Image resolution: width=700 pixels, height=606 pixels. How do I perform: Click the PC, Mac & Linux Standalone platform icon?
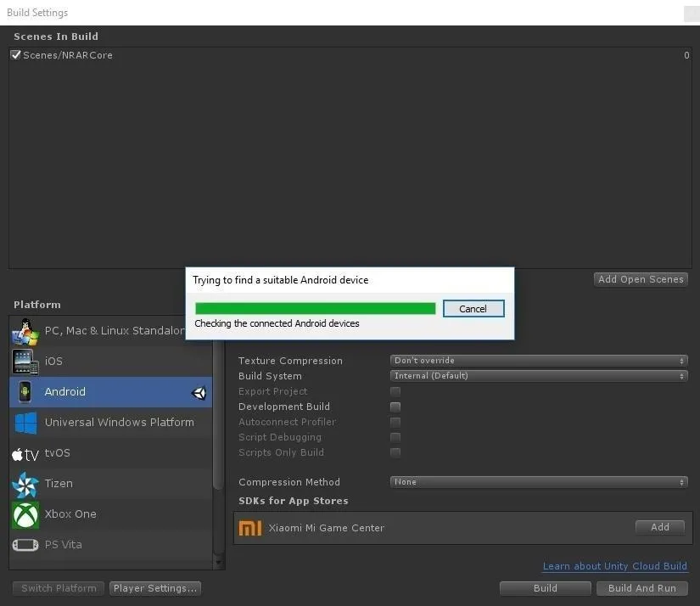tap(25, 332)
